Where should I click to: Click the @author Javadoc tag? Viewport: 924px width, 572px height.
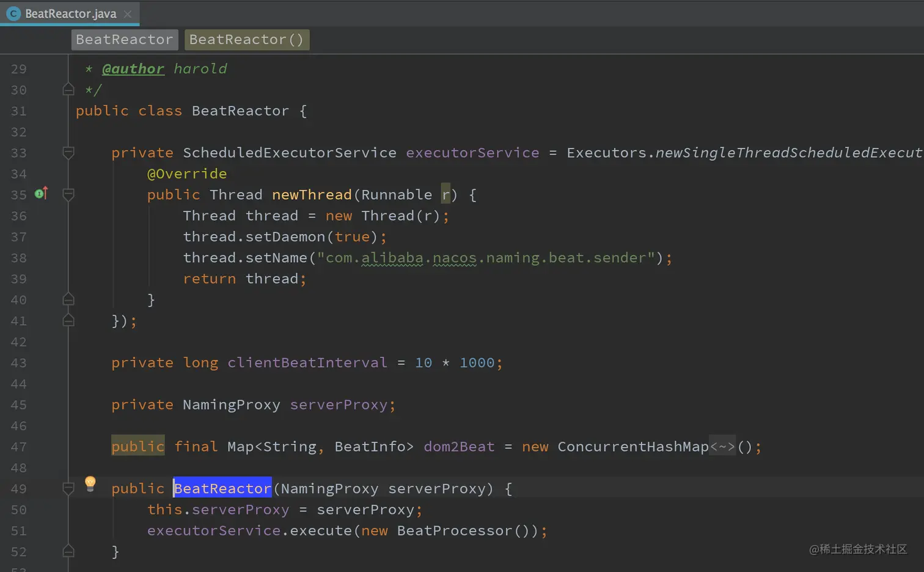tap(133, 69)
